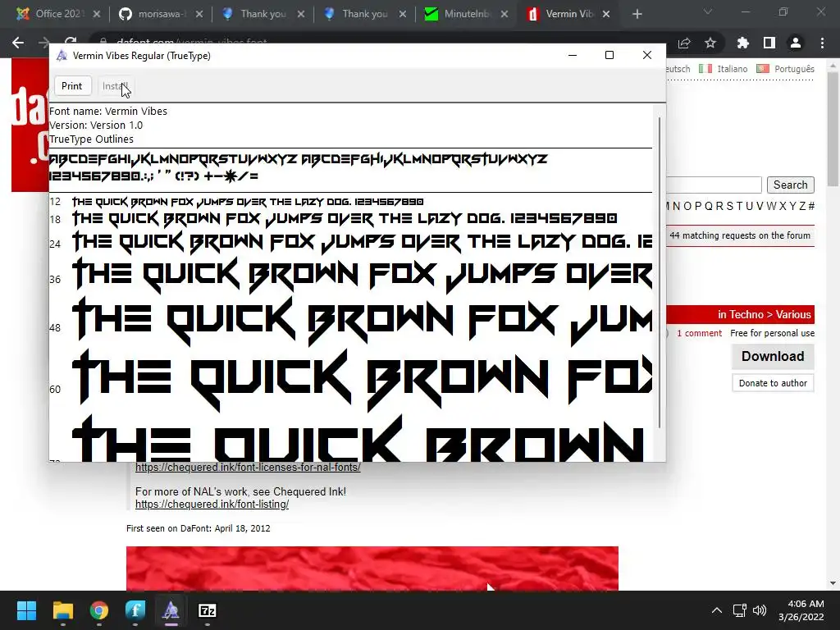Image resolution: width=840 pixels, height=630 pixels.
Task: Open the Various subcategory link
Action: point(793,314)
